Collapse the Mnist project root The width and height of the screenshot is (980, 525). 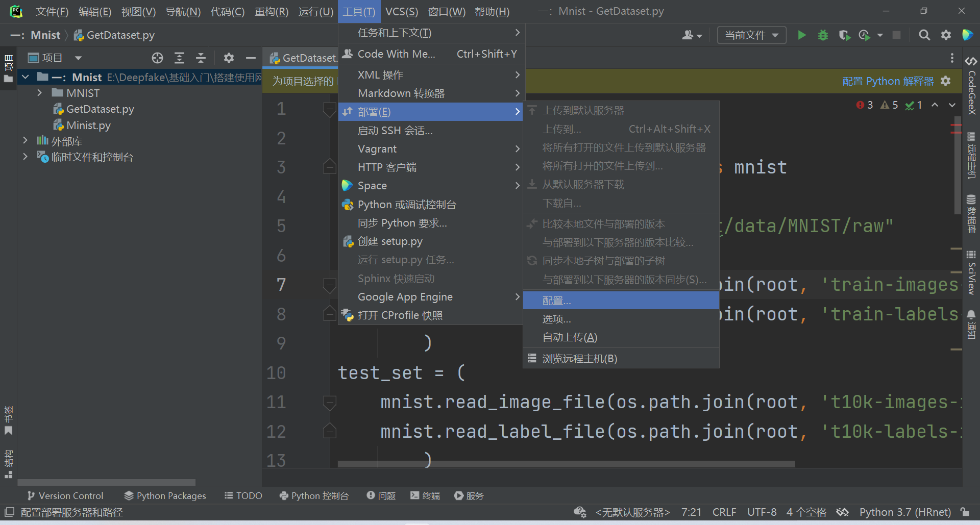[25, 77]
